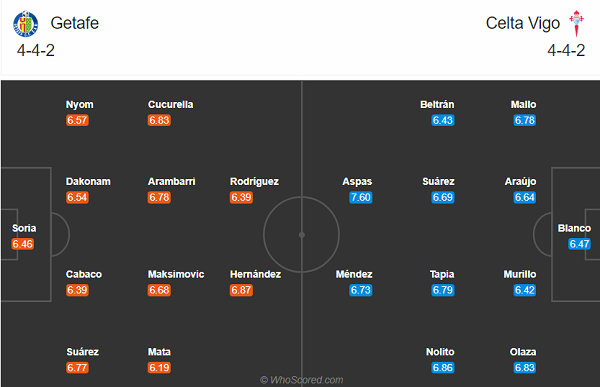Click player name Murillo
The height and width of the screenshot is (387, 600).
(x=520, y=274)
